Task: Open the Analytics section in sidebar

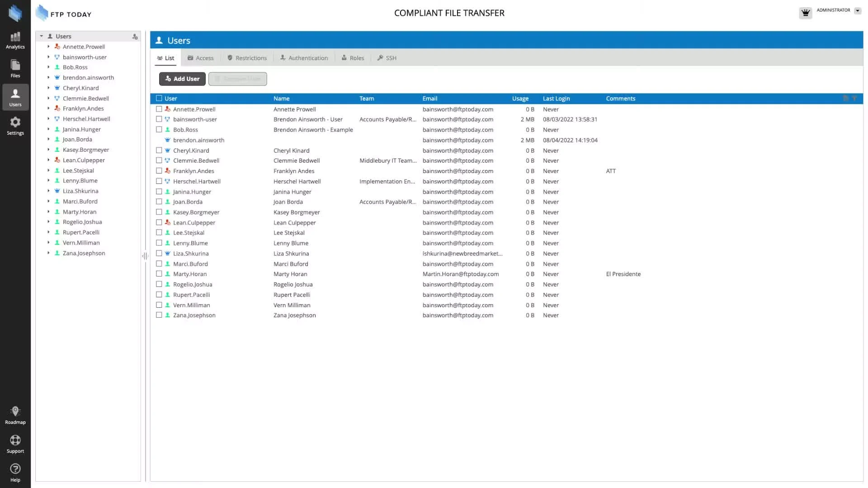Action: tap(15, 40)
